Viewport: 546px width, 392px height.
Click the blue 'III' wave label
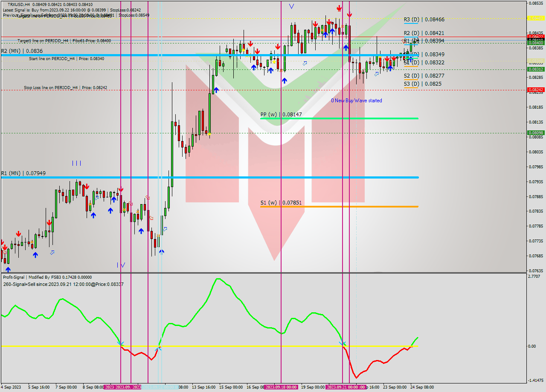pos(76,163)
